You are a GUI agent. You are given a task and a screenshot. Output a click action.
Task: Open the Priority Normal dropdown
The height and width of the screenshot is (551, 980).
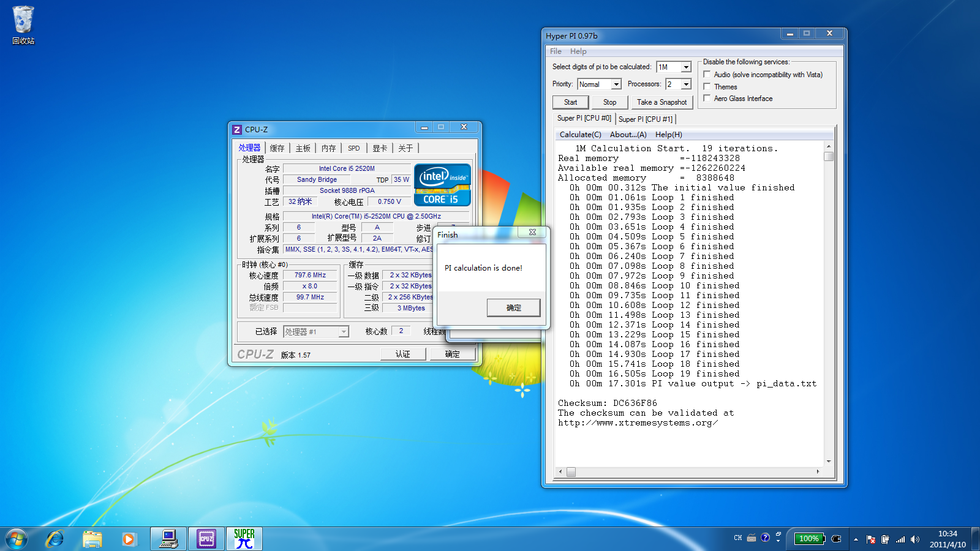pyautogui.click(x=616, y=84)
